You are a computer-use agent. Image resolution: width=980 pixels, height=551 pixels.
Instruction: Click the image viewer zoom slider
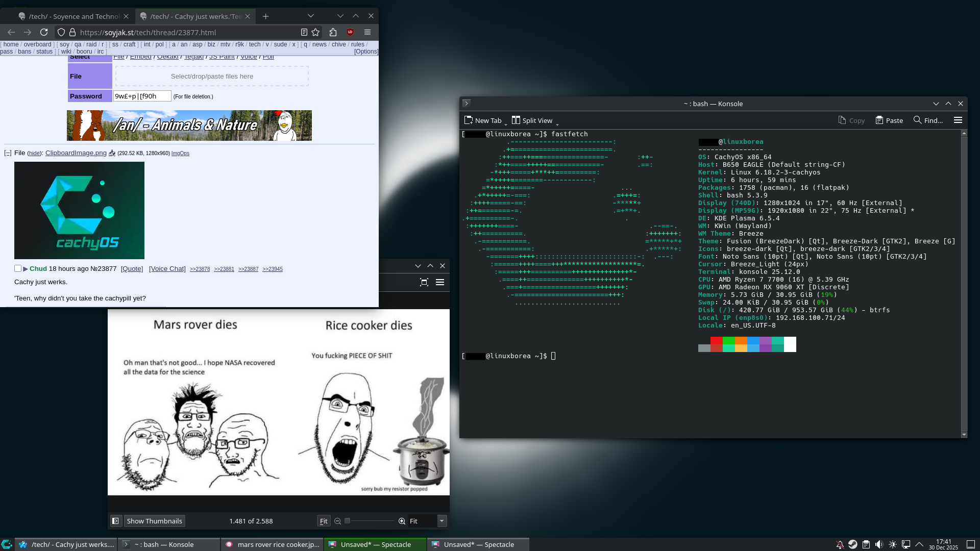click(370, 521)
